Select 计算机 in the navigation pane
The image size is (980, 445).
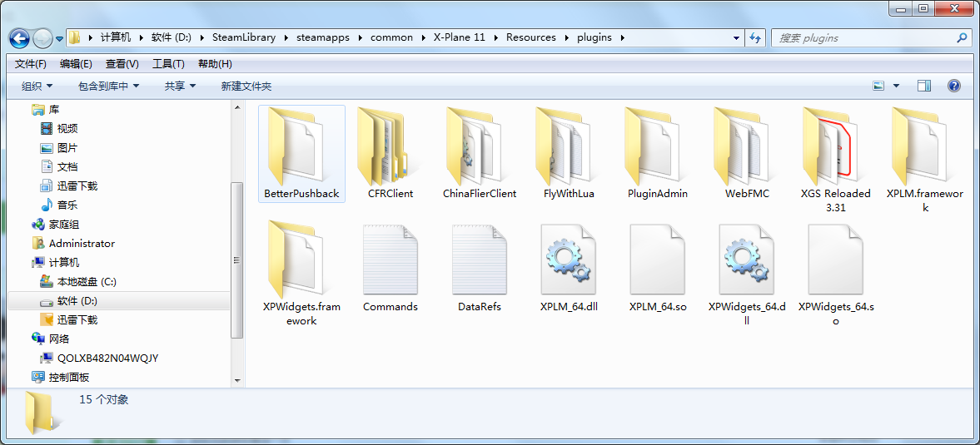55,263
